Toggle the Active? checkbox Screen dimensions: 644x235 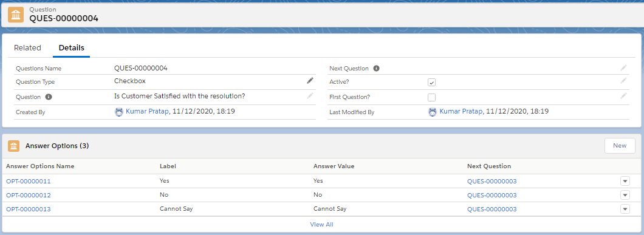431,82
